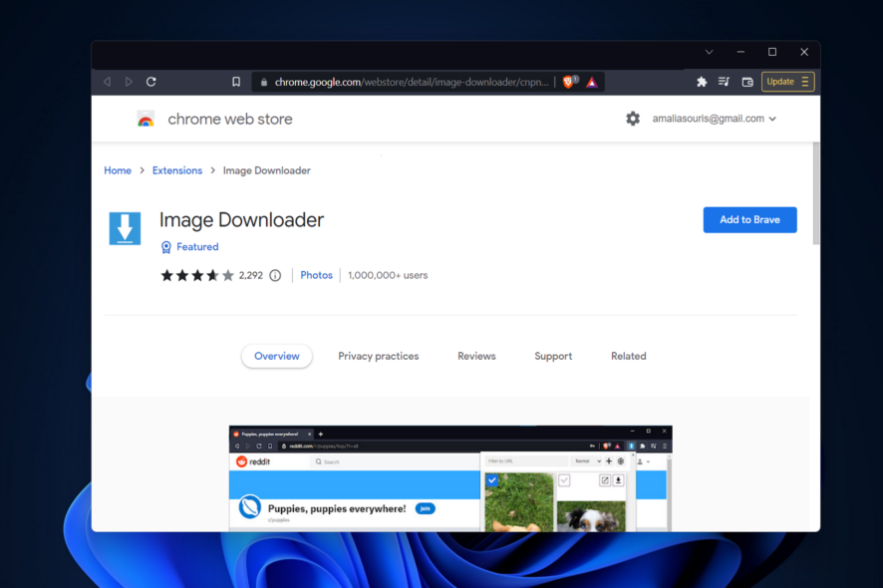Expand the amaliasouris@gmail.com account dropdown
Screen dimensions: 883x588
[x=714, y=119]
